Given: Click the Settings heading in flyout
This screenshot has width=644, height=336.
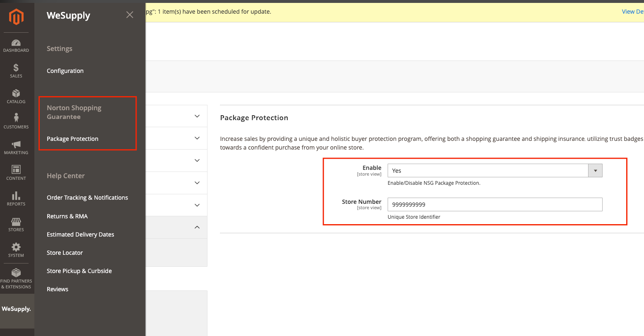Looking at the screenshot, I should click(59, 48).
